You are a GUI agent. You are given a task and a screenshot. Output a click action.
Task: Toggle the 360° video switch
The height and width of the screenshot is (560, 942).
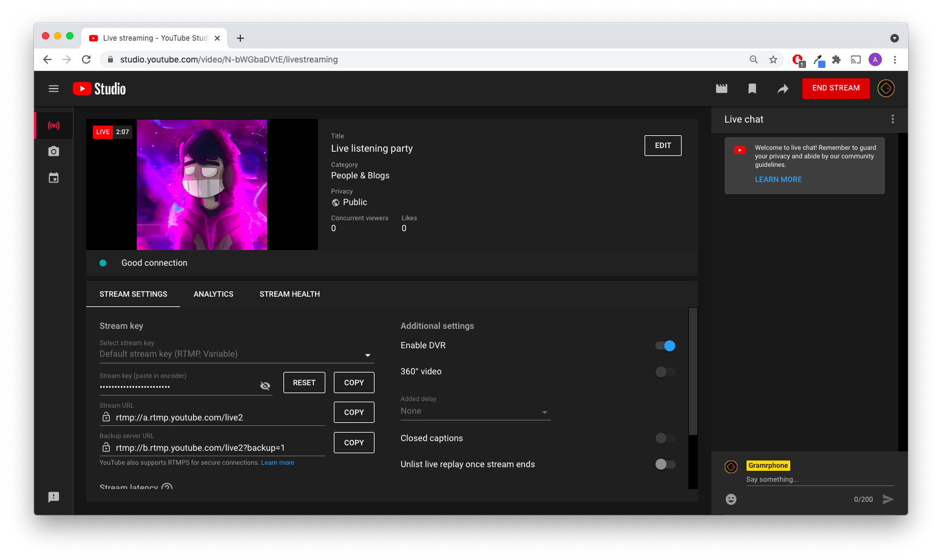click(x=665, y=372)
